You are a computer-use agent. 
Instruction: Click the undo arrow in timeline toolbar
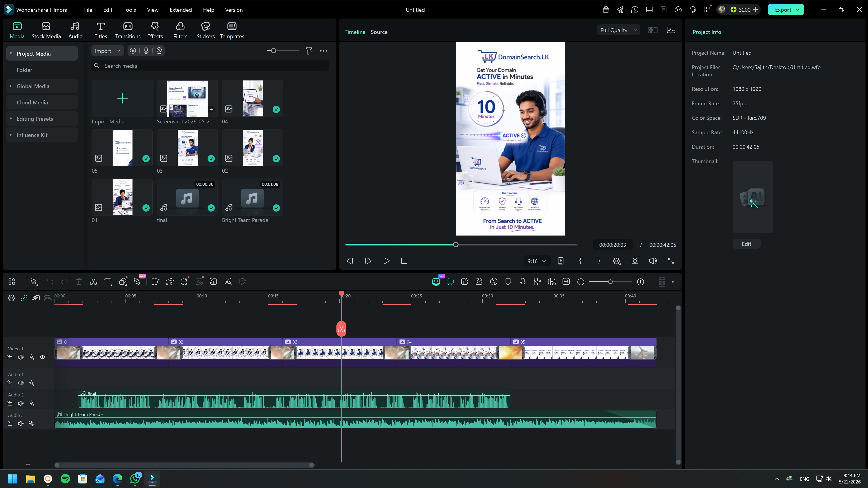pos(50,282)
